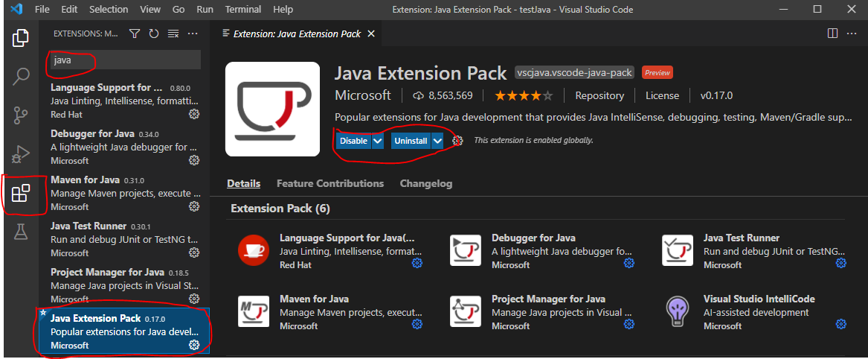The image size is (868, 359).
Task: Select the Extension: Java Extension Pack editor tab
Action: pos(298,34)
